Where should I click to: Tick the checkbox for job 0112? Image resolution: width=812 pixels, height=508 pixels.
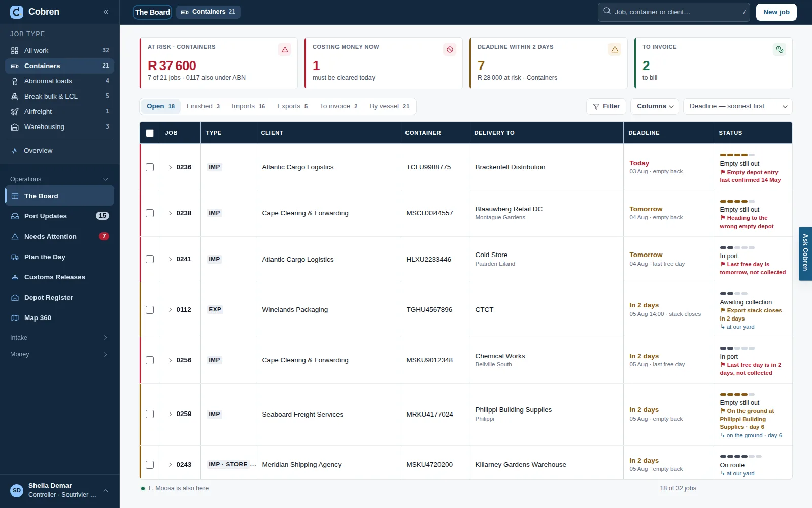pos(150,310)
